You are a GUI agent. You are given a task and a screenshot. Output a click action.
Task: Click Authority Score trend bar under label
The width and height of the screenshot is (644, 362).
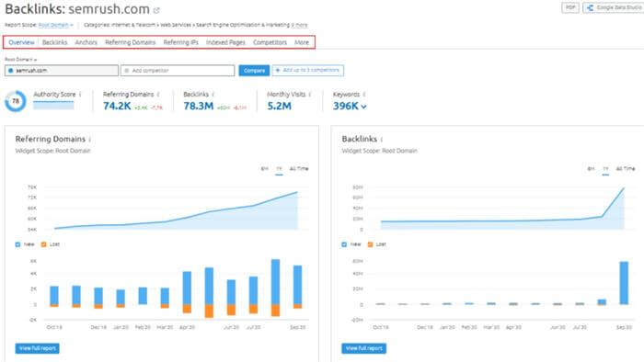tap(53, 106)
